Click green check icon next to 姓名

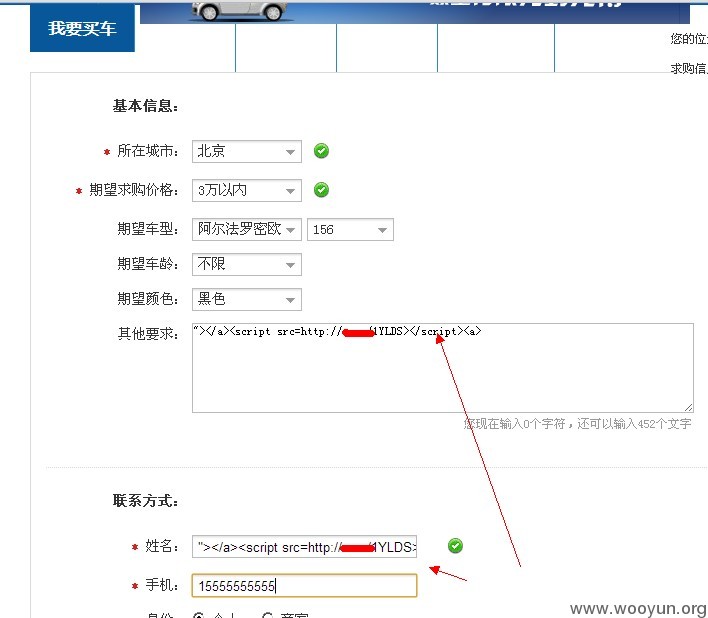pos(455,545)
